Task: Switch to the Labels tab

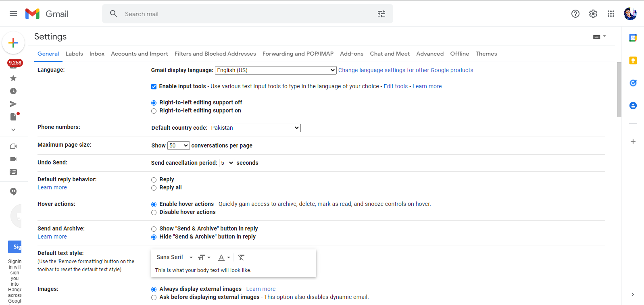Action: [74, 54]
